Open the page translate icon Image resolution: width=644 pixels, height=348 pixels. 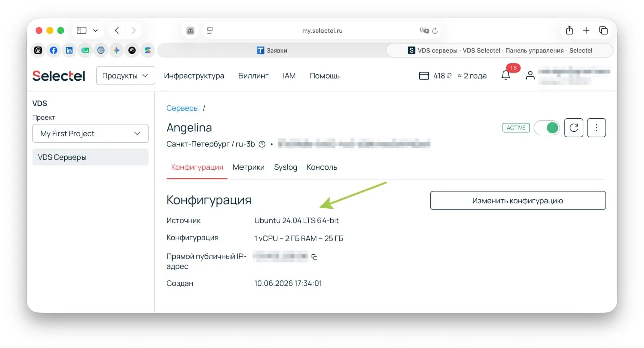(x=424, y=30)
